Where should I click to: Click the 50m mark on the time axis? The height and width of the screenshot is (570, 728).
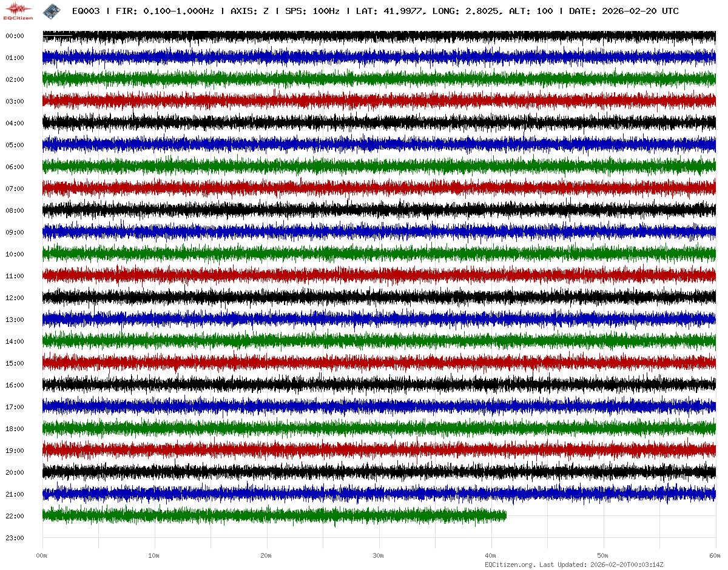point(603,555)
